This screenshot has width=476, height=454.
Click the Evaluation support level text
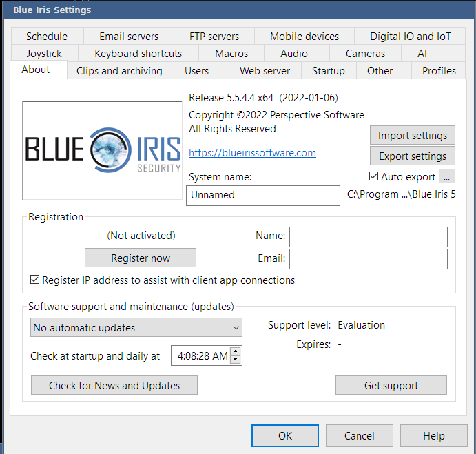coord(361,325)
